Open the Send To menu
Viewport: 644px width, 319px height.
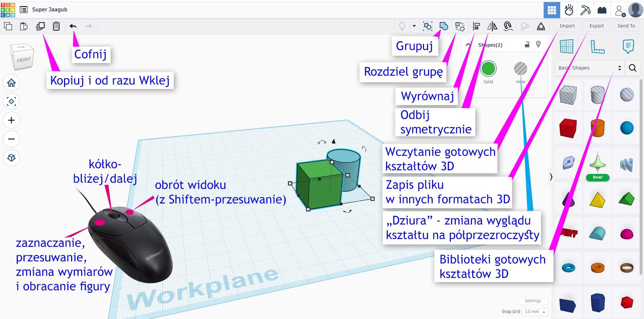pos(626,26)
